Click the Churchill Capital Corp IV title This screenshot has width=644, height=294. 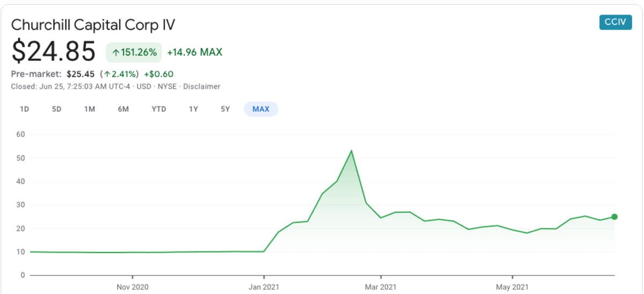click(93, 25)
